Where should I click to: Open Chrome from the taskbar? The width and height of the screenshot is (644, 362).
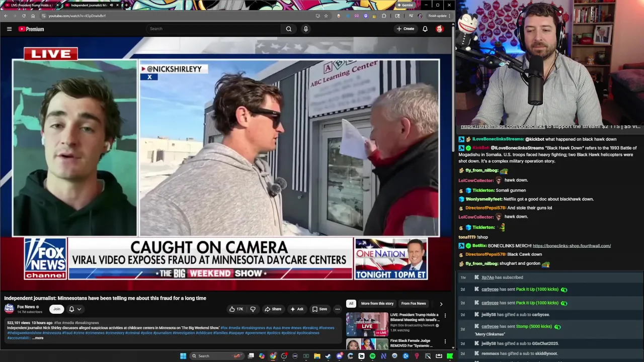pyautogui.click(x=273, y=356)
